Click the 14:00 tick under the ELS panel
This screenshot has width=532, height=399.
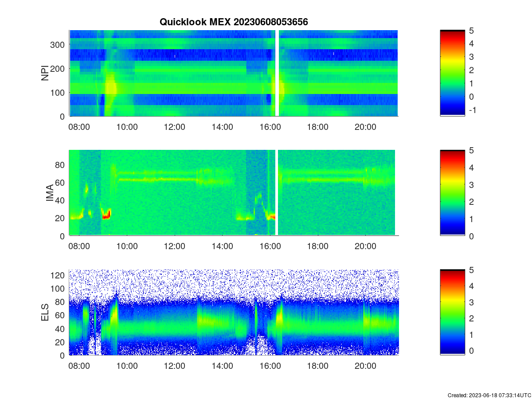tap(222, 366)
